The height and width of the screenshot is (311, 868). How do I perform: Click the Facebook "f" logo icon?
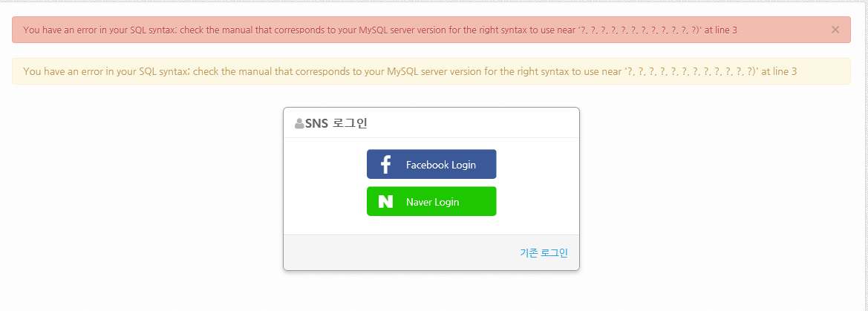386,164
